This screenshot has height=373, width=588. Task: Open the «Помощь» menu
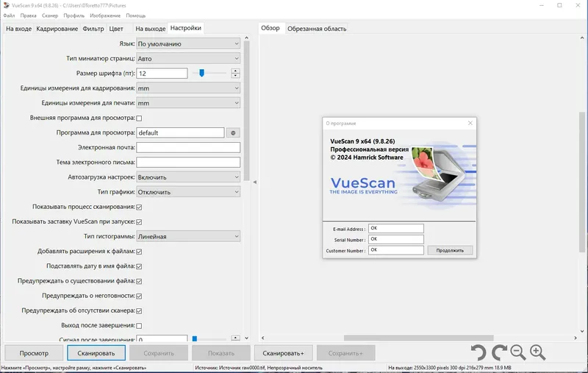tap(136, 15)
